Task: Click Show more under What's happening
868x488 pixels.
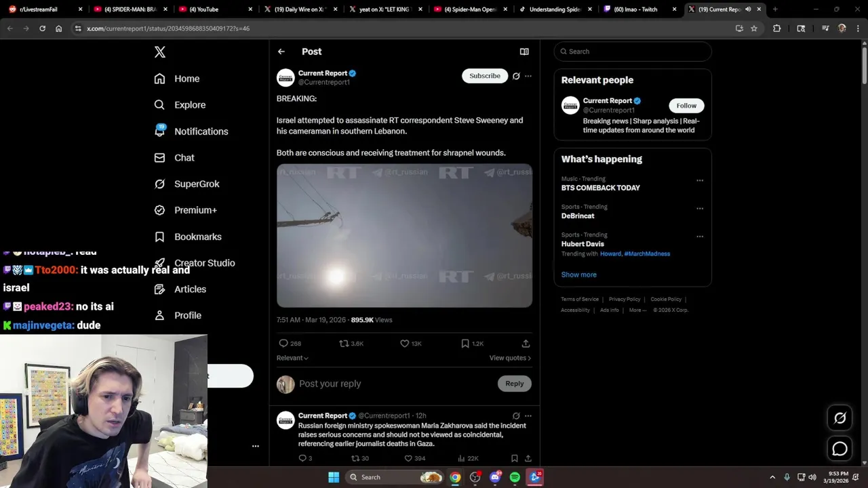Action: [x=578, y=274]
